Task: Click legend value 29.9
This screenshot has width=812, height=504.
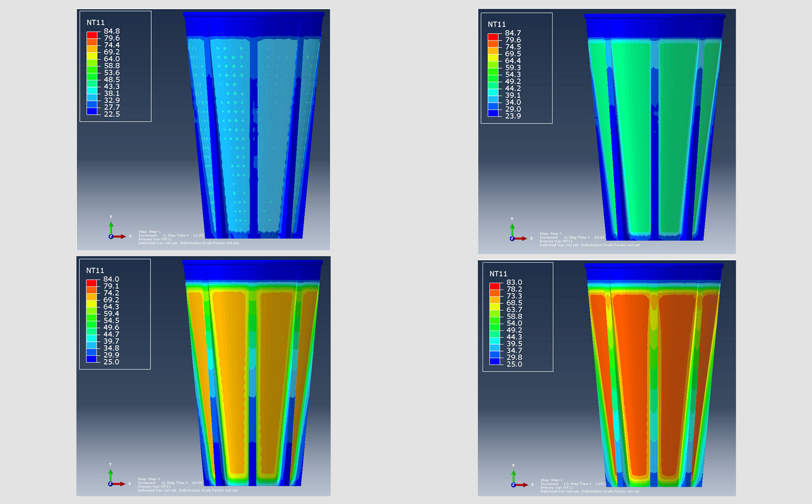Action: pos(111,355)
